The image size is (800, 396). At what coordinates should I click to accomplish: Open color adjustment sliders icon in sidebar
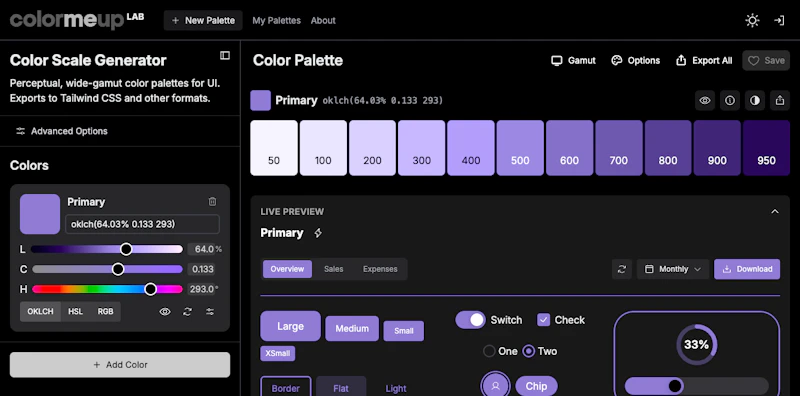point(210,311)
